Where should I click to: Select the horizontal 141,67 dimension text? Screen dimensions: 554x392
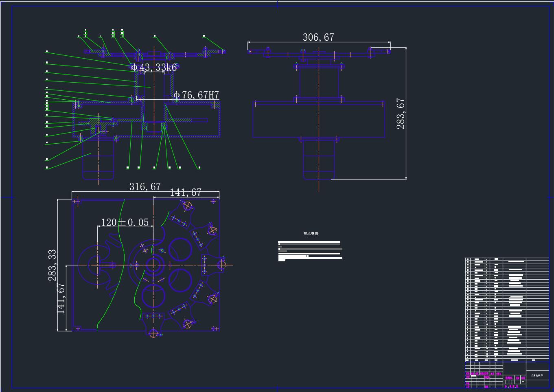186,193
